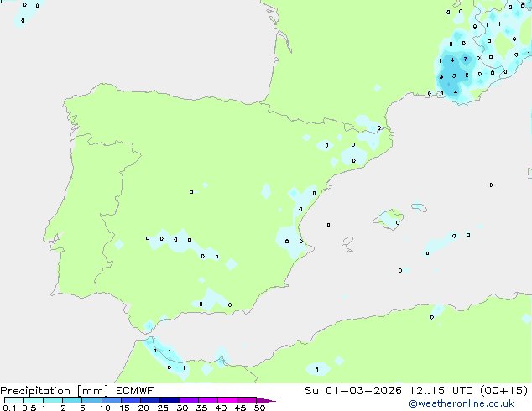Pick the light cyan swatch above value 2

[x=73, y=400]
